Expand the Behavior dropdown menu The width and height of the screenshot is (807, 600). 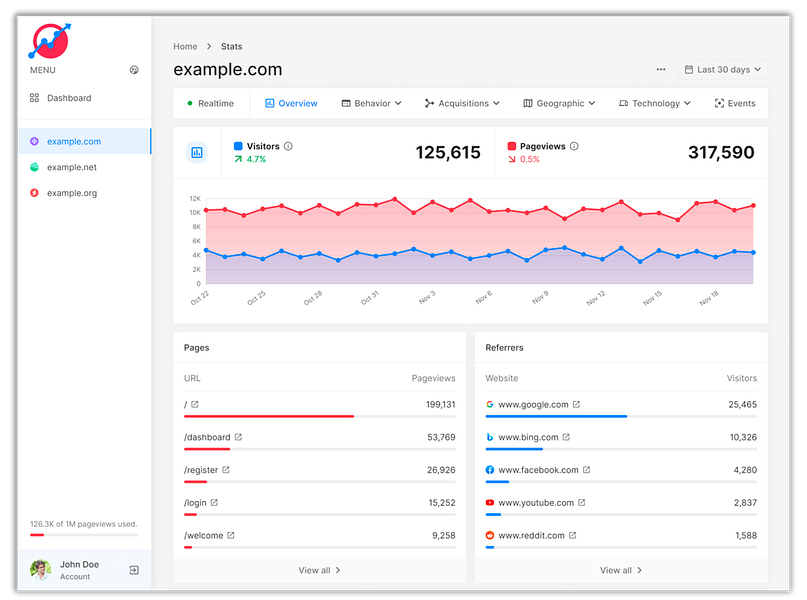point(371,103)
